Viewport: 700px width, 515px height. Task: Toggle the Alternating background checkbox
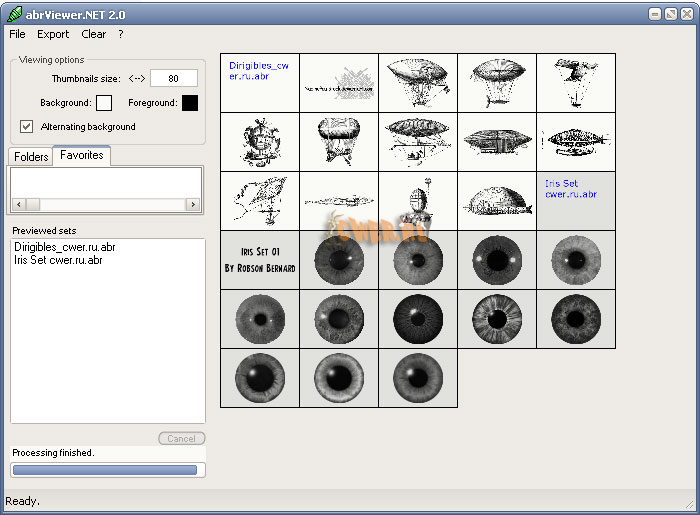coord(27,127)
